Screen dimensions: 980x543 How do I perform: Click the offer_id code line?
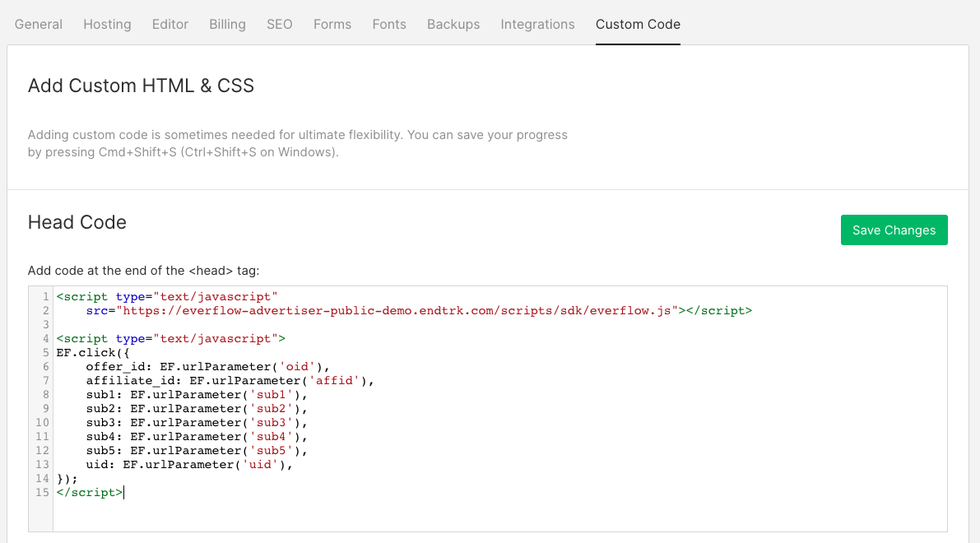tap(207, 367)
